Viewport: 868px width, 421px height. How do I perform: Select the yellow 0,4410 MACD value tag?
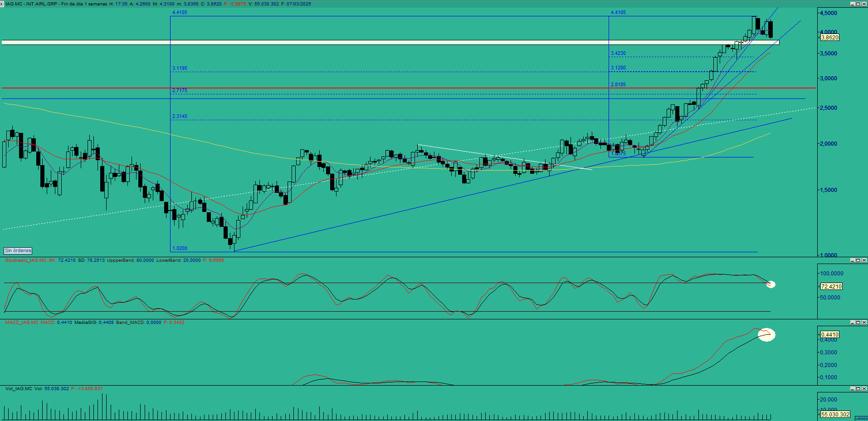coord(830,335)
